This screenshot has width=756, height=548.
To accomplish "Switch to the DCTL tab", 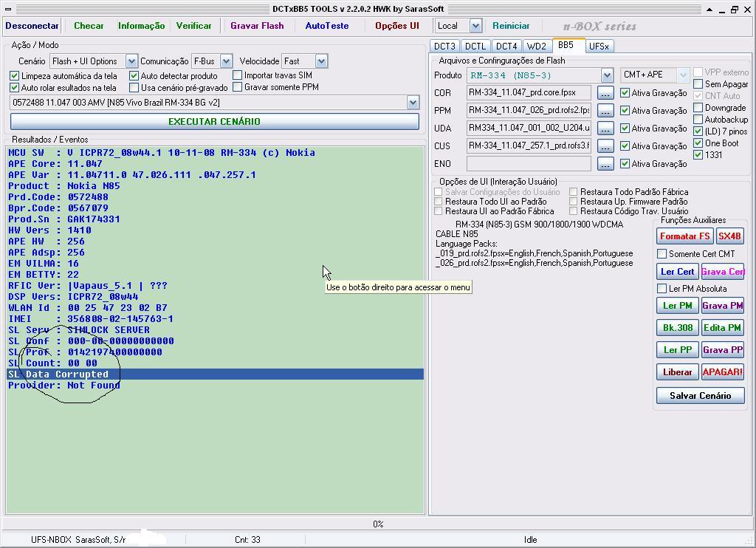I will point(475,47).
